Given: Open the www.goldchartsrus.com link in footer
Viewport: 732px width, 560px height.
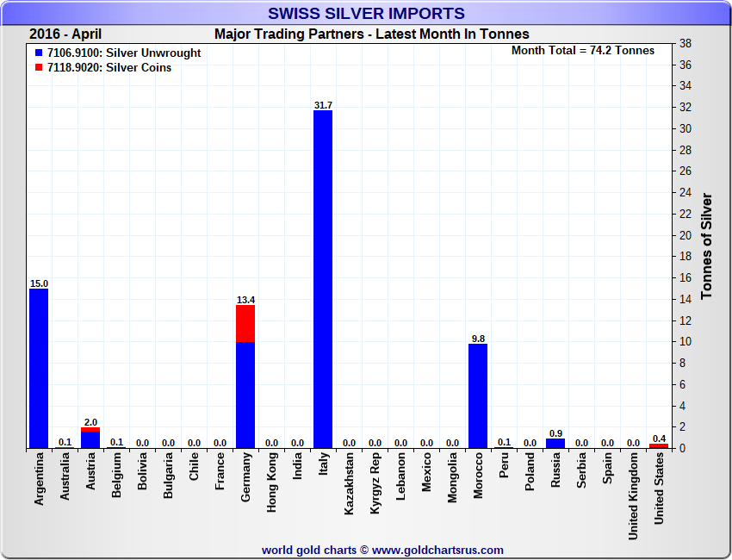Looking at the screenshot, I should tap(437, 550).
